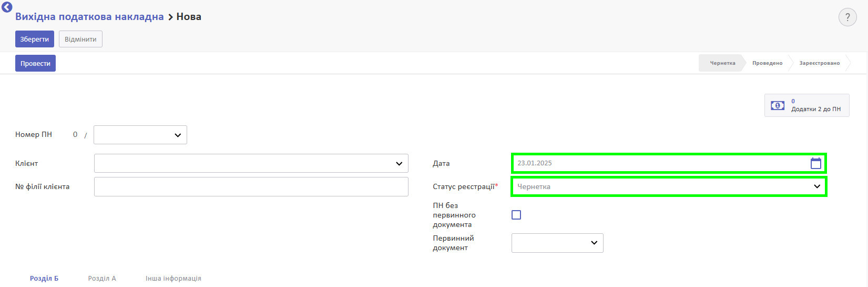This screenshot has height=287, width=868.
Task: Click the Відмінити button
Action: pos(80,39)
